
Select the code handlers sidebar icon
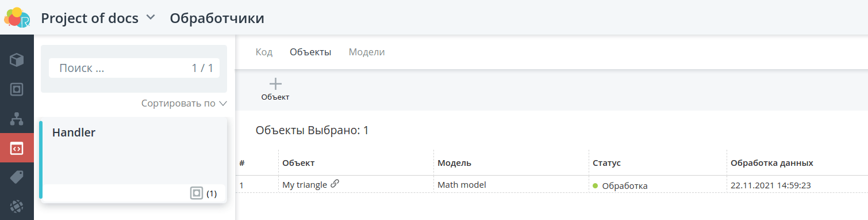[x=17, y=149]
